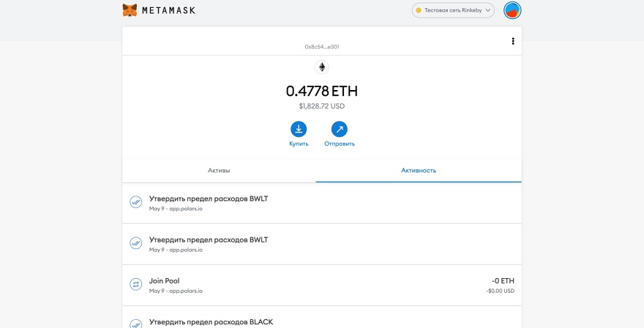The width and height of the screenshot is (644, 328).
Task: Click the network status yellow dot
Action: click(419, 10)
